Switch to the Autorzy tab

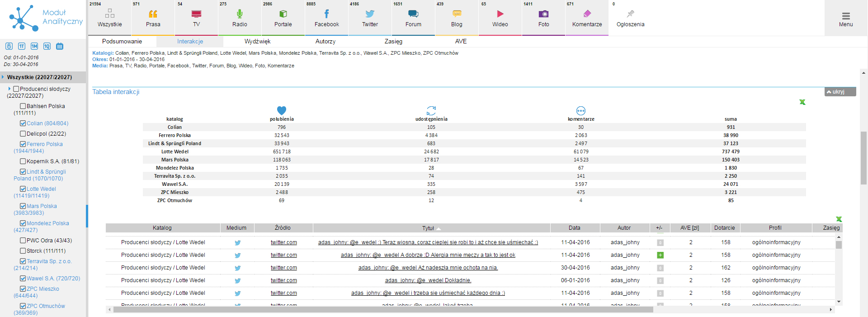tap(325, 41)
